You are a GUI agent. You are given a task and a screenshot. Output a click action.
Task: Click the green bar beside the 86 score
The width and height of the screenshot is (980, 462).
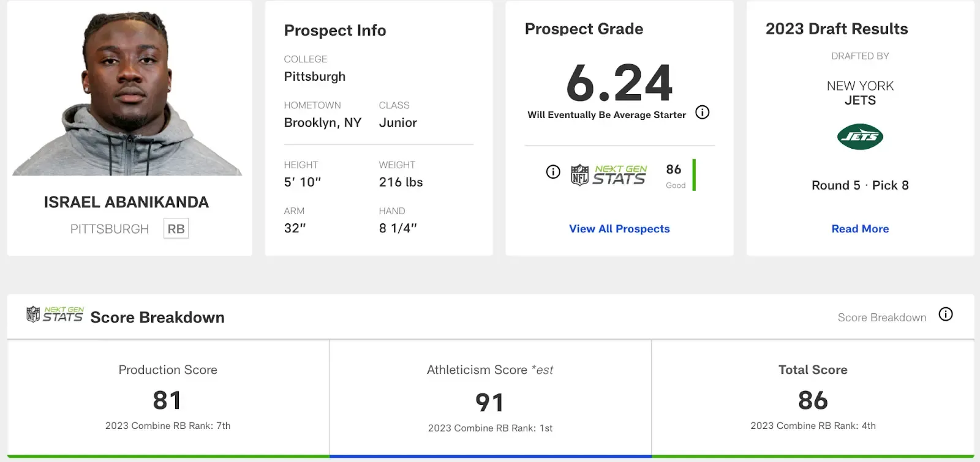pos(694,175)
